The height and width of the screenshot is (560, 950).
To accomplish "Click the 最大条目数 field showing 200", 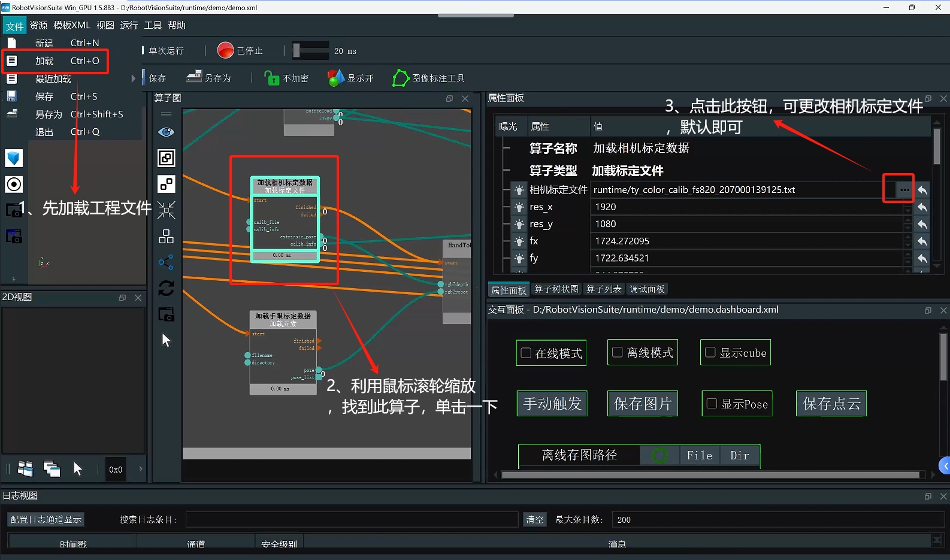I will pyautogui.click(x=777, y=519).
